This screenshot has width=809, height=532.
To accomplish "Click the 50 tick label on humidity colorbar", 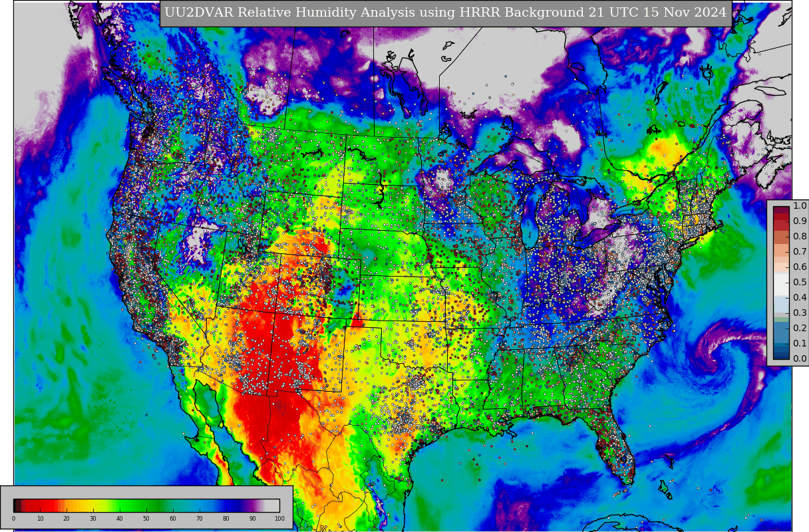I will click(x=146, y=519).
